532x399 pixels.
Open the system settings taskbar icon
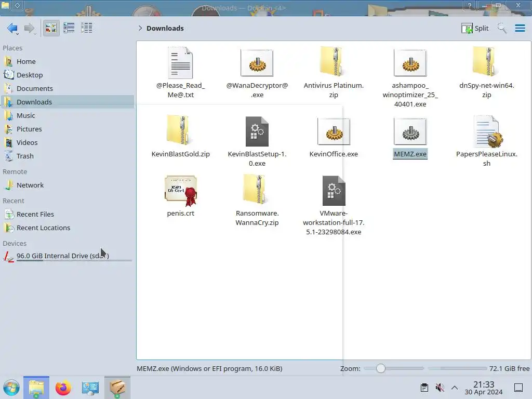[x=90, y=388]
